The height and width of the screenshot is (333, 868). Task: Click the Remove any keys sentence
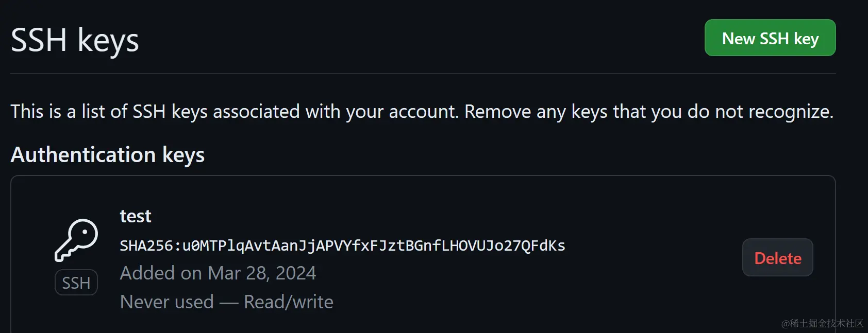(648, 112)
